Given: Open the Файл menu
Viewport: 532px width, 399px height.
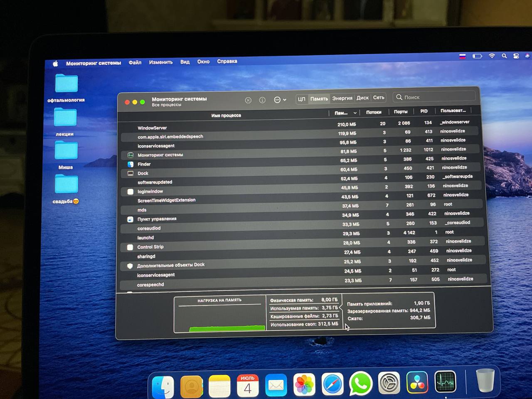Looking at the screenshot, I should (x=135, y=62).
